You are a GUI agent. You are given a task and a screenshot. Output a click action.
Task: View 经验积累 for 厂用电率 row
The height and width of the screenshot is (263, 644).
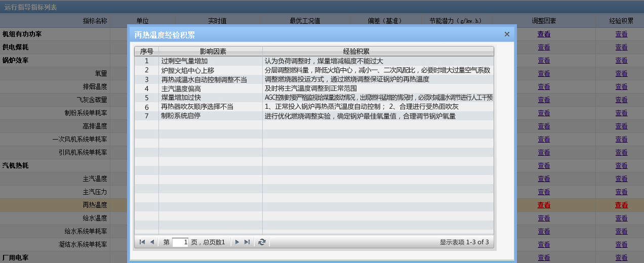[x=621, y=257]
